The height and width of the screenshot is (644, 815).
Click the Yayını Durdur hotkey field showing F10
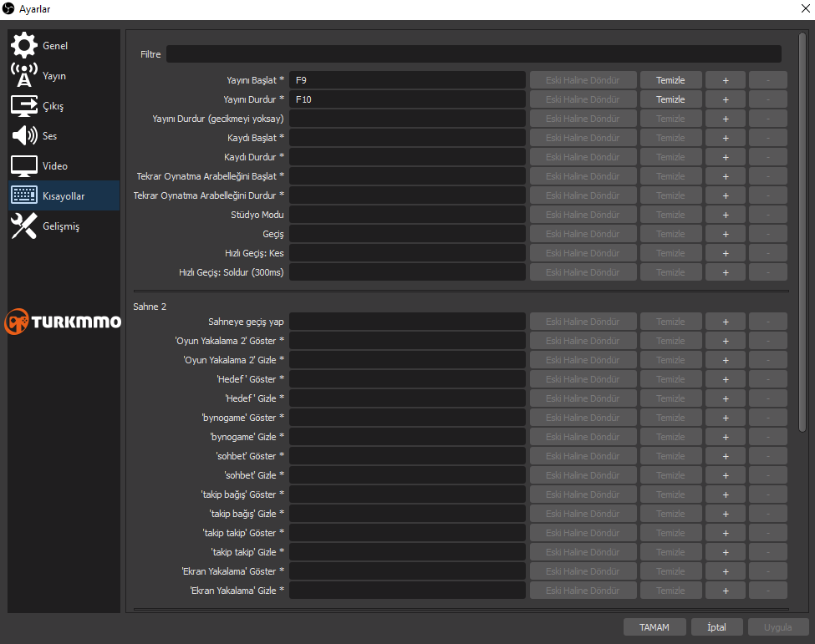407,99
